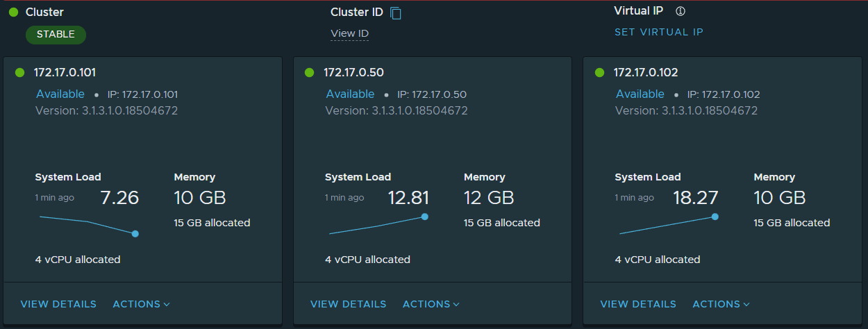This screenshot has width=868, height=329.
Task: Click Available status on node 172.17.0.101
Action: point(60,94)
